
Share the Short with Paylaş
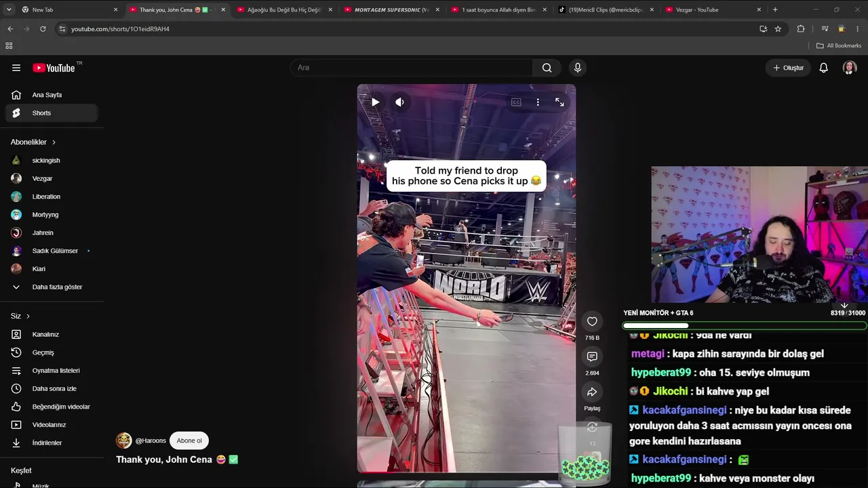tap(592, 392)
